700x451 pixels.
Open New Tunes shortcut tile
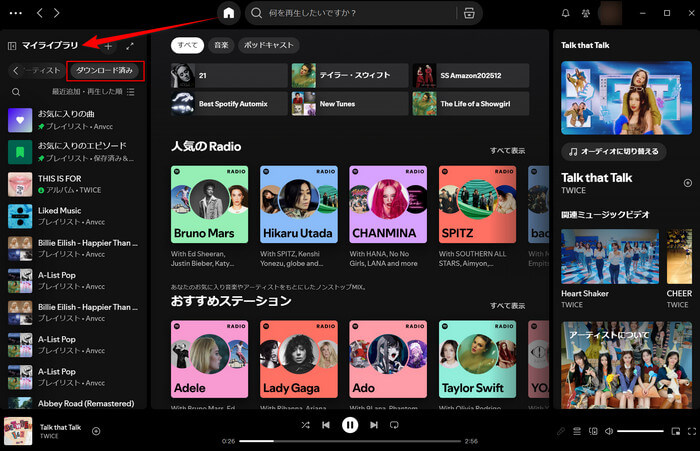(x=350, y=104)
